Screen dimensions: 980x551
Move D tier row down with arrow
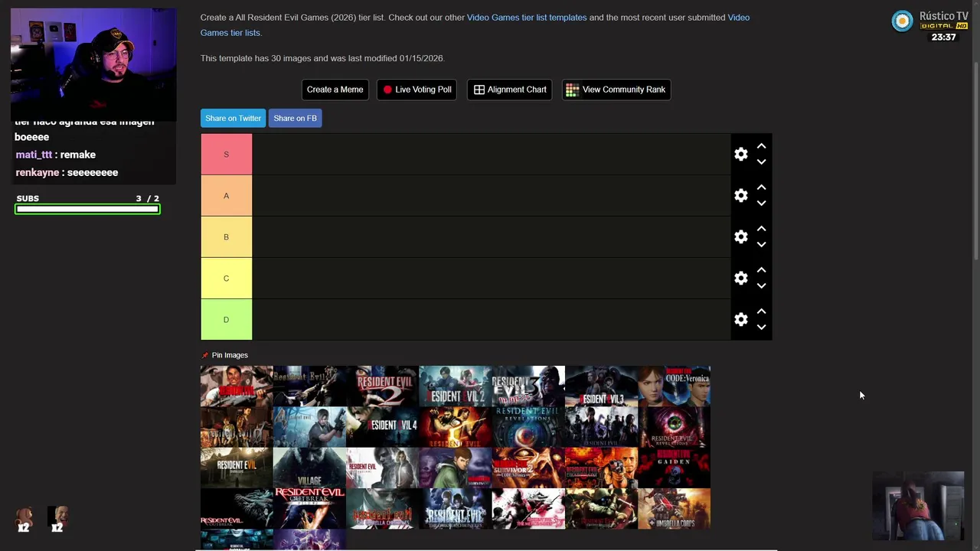pyautogui.click(x=761, y=328)
